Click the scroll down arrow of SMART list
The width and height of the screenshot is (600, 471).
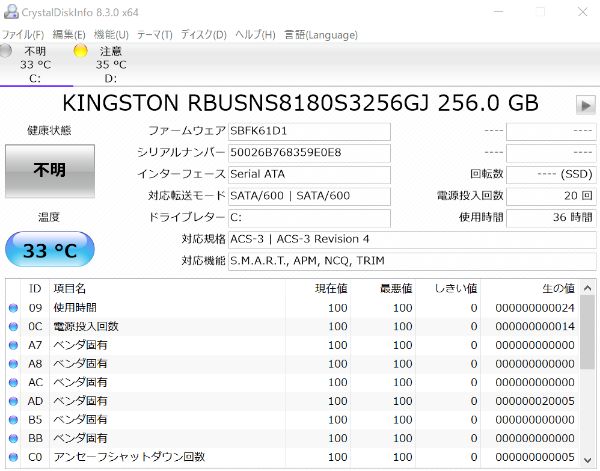[x=588, y=460]
